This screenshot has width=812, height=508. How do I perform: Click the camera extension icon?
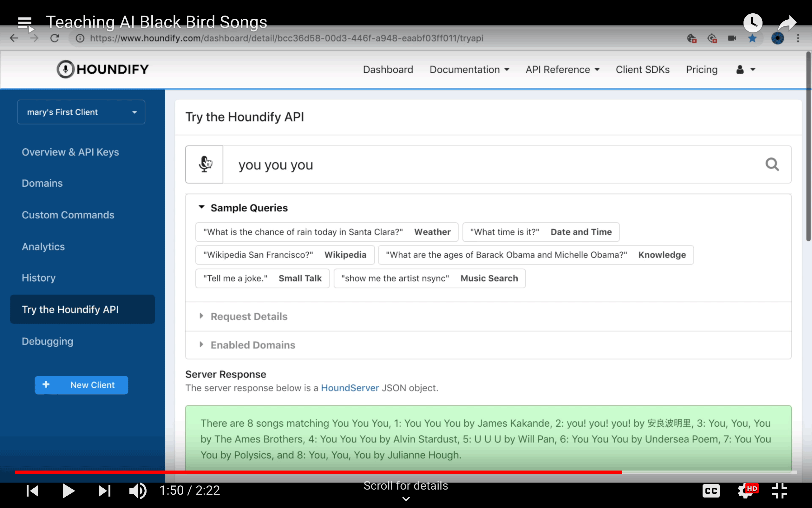click(732, 38)
